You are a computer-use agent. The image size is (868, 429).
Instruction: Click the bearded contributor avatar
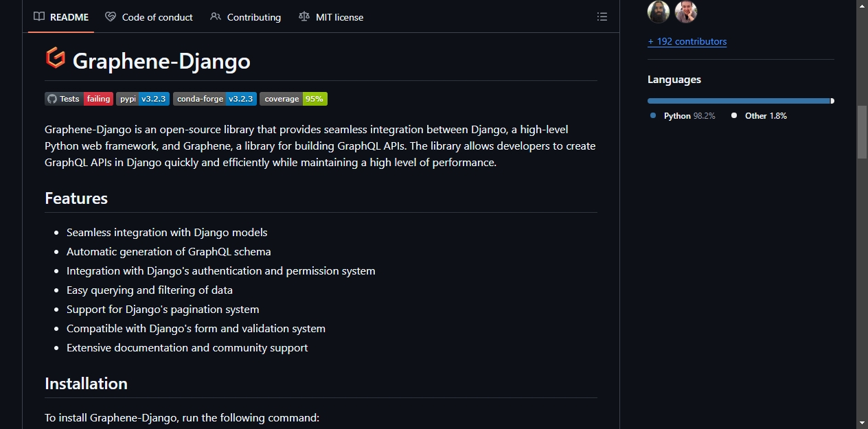(659, 11)
